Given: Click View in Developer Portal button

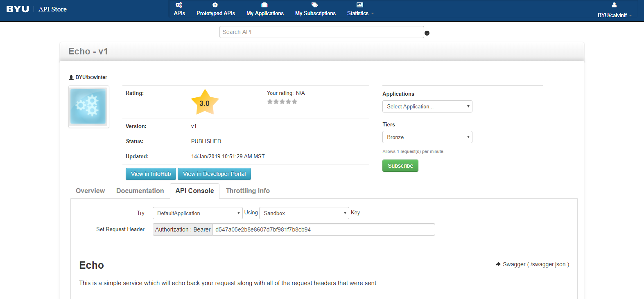Looking at the screenshot, I should pyautogui.click(x=214, y=174).
